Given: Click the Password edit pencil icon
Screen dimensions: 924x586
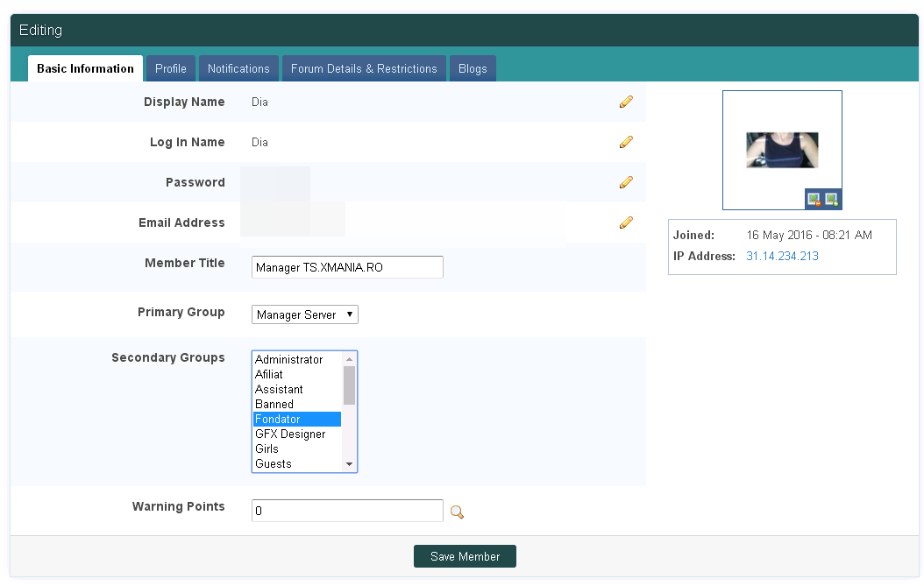Looking at the screenshot, I should [x=626, y=182].
